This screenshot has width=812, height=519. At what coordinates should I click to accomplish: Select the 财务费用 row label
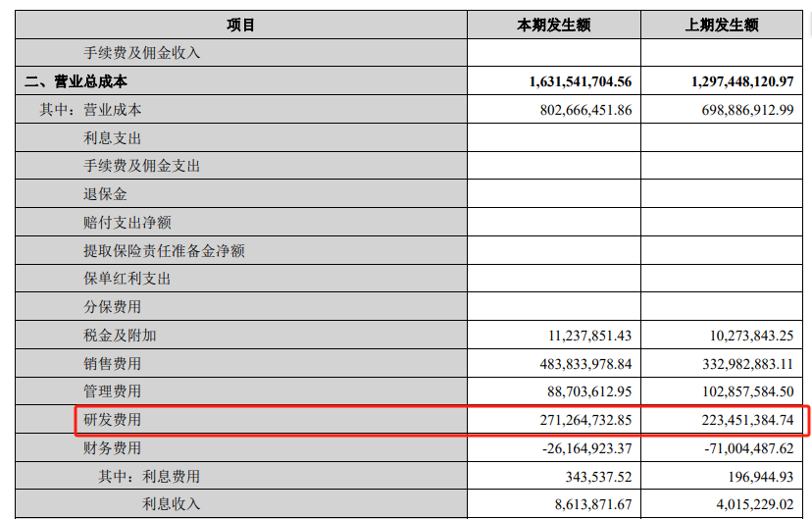[113, 448]
